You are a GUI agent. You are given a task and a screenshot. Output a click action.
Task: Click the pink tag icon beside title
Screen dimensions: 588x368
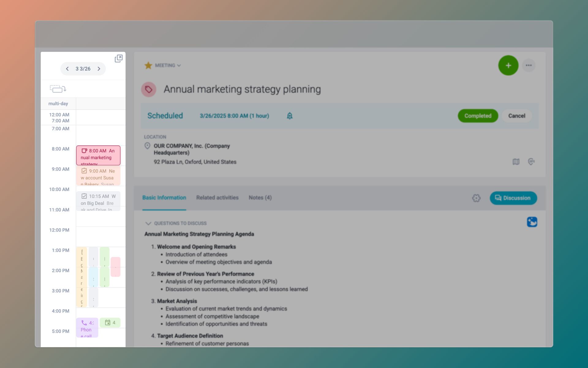pos(149,90)
